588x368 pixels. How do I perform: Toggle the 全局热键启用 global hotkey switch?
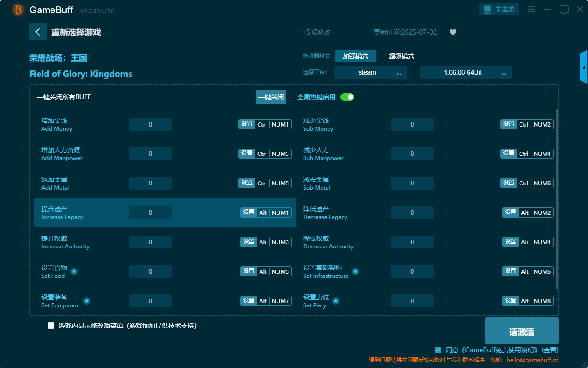click(347, 97)
